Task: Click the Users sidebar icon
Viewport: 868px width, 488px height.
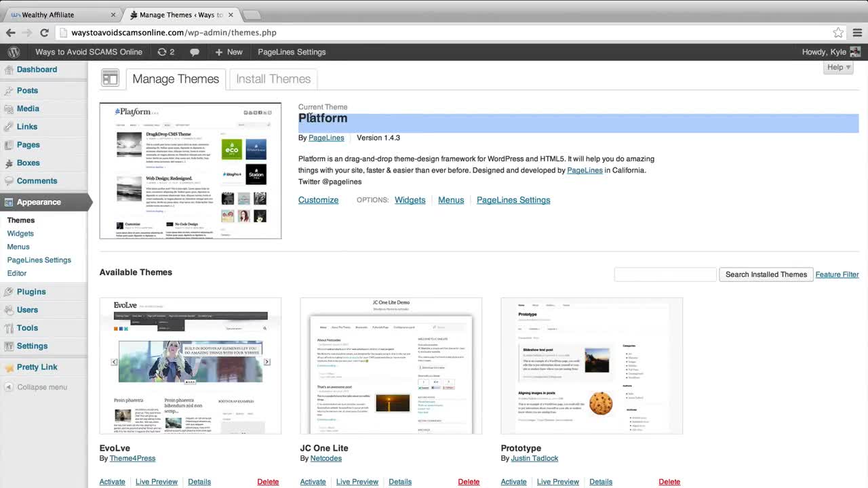Action: [8, 310]
